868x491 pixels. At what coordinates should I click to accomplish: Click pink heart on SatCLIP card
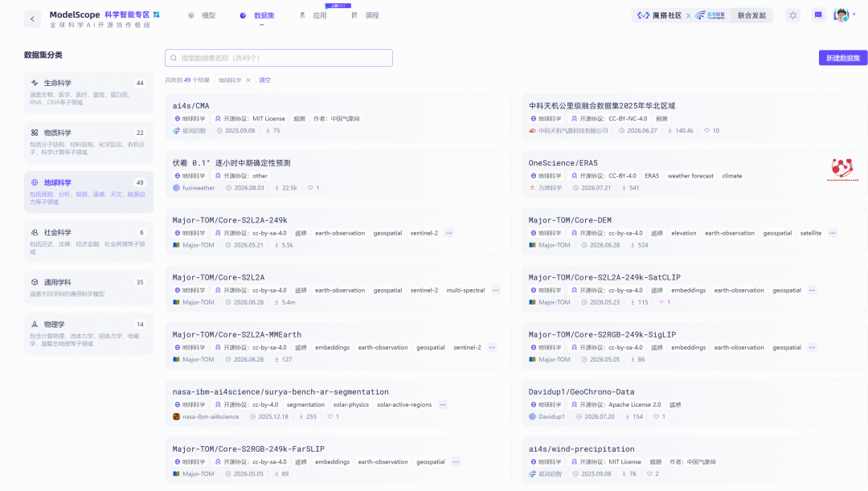coord(661,302)
